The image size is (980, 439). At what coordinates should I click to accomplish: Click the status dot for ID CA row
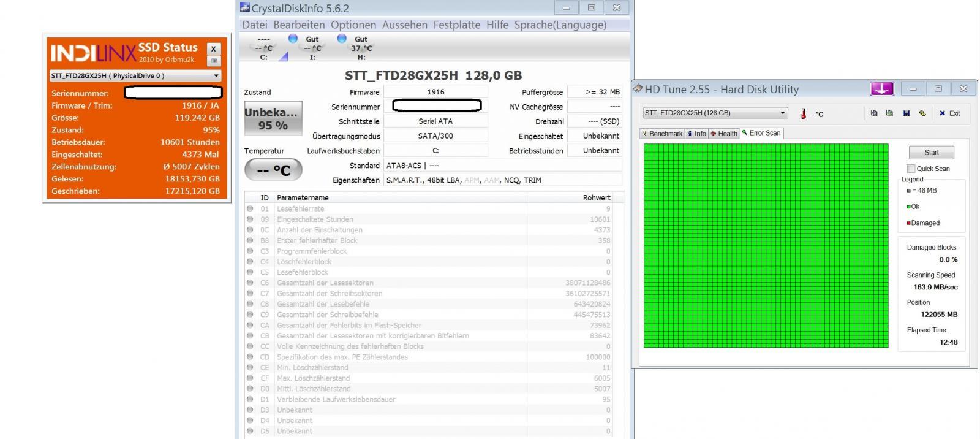coord(250,325)
